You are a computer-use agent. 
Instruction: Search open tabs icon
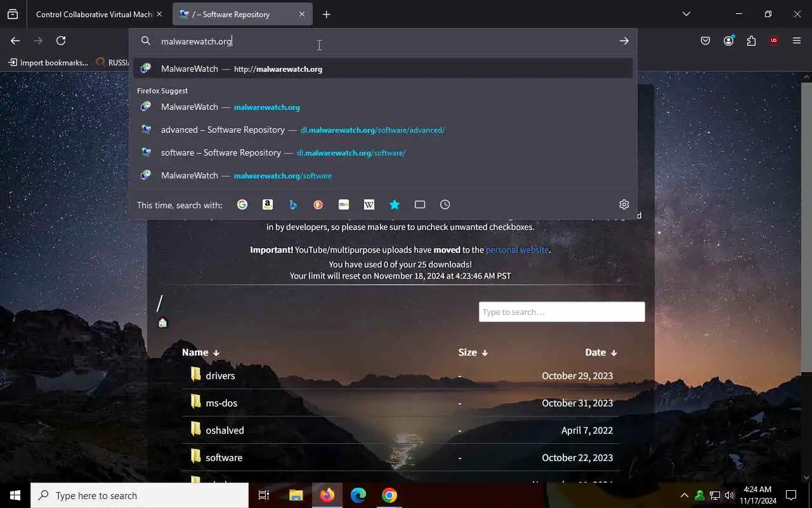coord(420,204)
